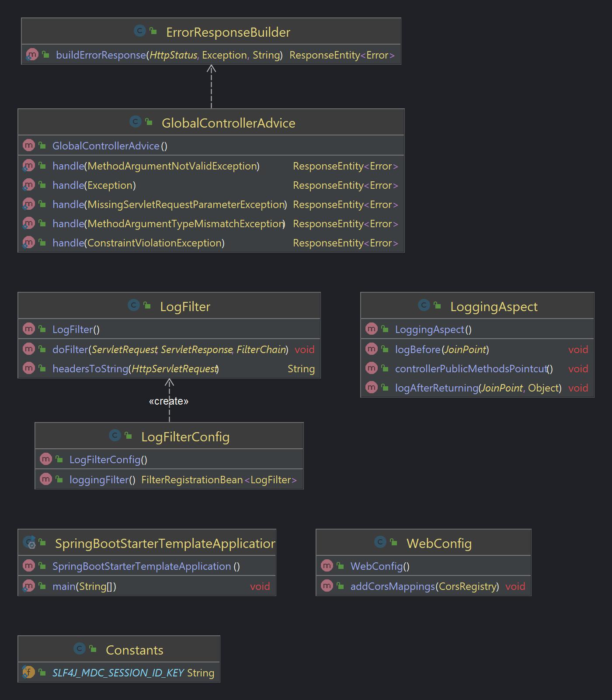Click the GlobalControllerAdvice() constructor entry
612x700 pixels.
(110, 146)
